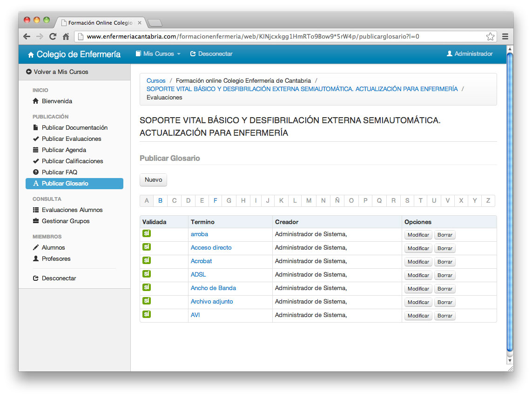
Task: Click the SOPORTE VITAL BÁSICO breadcrumb link
Action: (x=302, y=89)
